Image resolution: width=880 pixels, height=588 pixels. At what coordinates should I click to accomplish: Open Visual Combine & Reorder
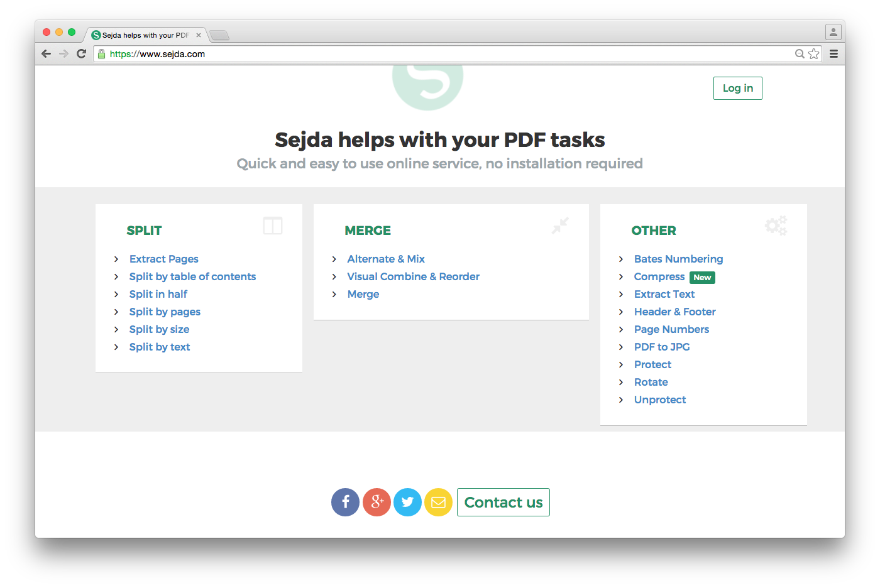413,276
